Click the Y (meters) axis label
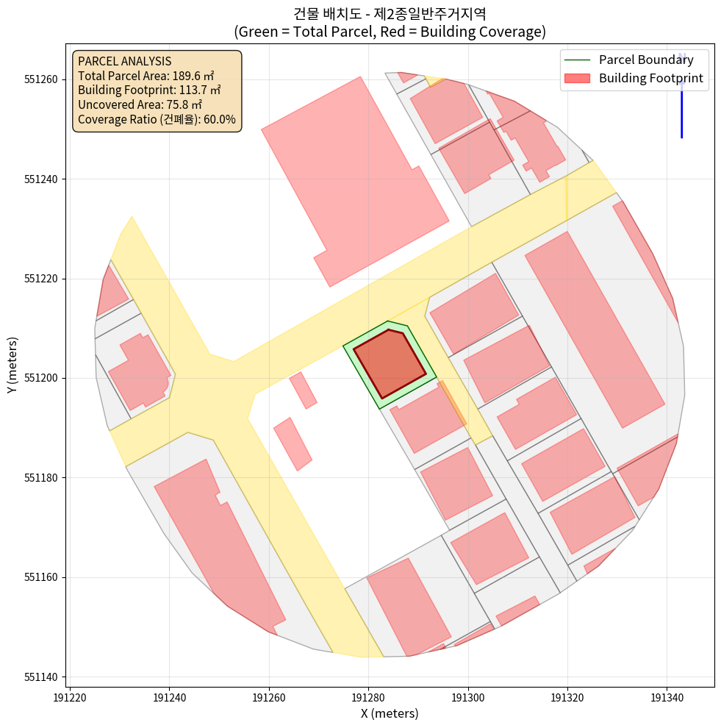Viewport: 721px width, 728px height. 12,365
